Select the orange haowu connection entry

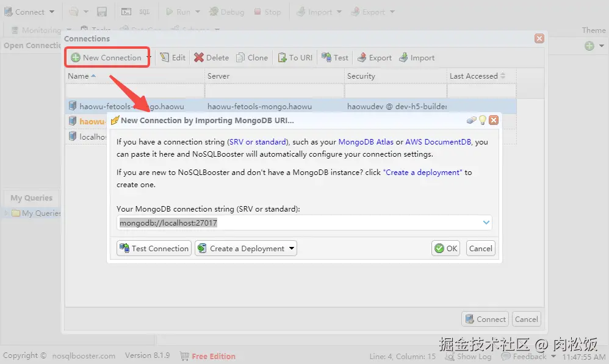point(92,121)
